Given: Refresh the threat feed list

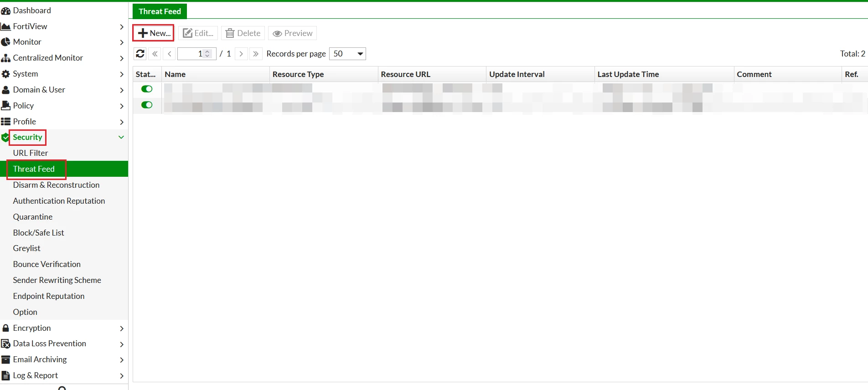Looking at the screenshot, I should click(x=140, y=54).
